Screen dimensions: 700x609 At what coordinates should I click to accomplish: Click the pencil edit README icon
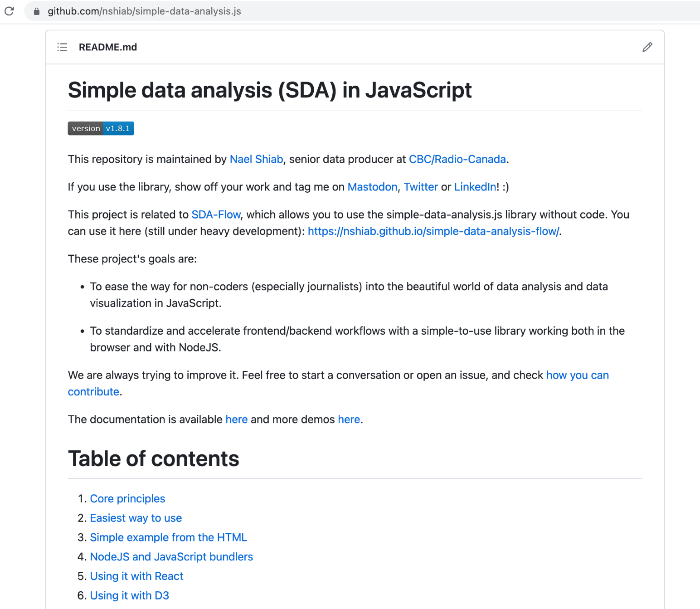[647, 47]
